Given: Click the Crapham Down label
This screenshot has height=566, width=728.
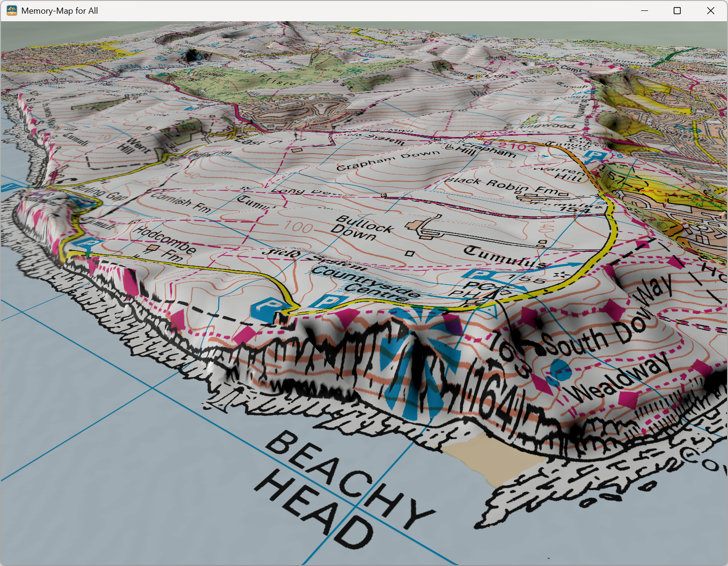Looking at the screenshot, I should [x=388, y=161].
